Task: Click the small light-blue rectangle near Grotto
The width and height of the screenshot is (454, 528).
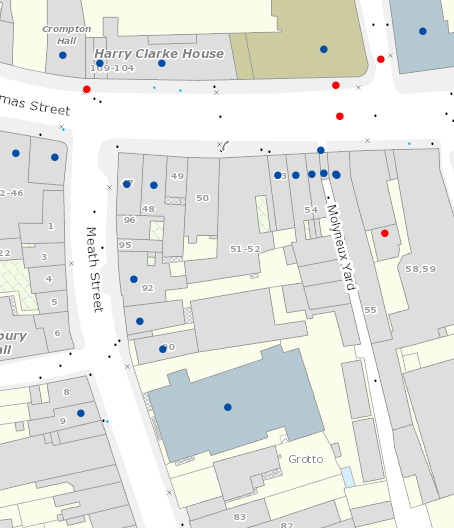Action: click(348, 477)
